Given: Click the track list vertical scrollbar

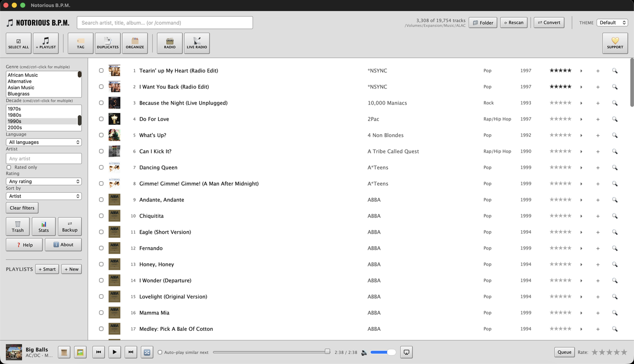Looking at the screenshot, I should tap(632, 82).
